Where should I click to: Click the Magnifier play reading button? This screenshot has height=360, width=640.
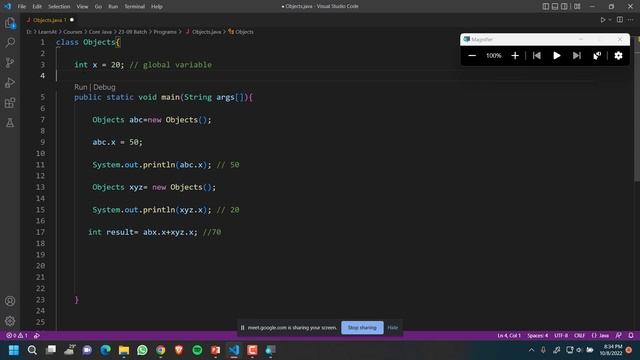point(557,56)
